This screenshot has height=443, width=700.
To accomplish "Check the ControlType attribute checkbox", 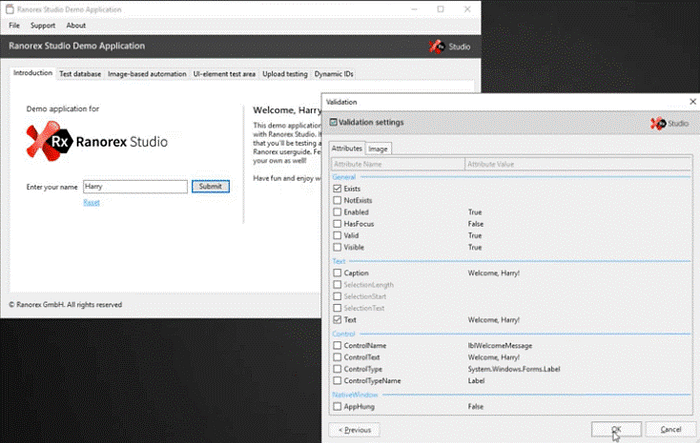I will point(337,368).
